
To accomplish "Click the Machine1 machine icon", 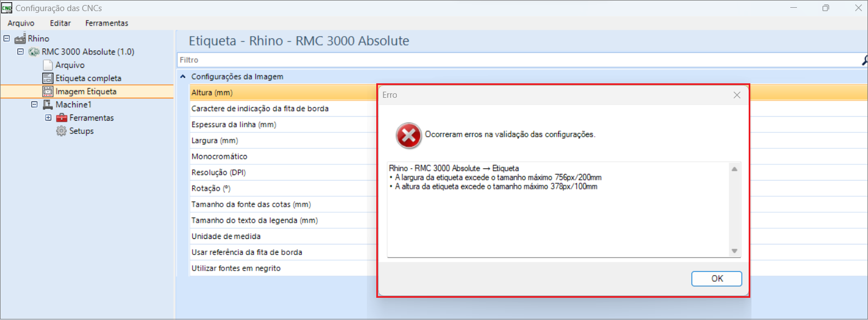I will pos(48,104).
